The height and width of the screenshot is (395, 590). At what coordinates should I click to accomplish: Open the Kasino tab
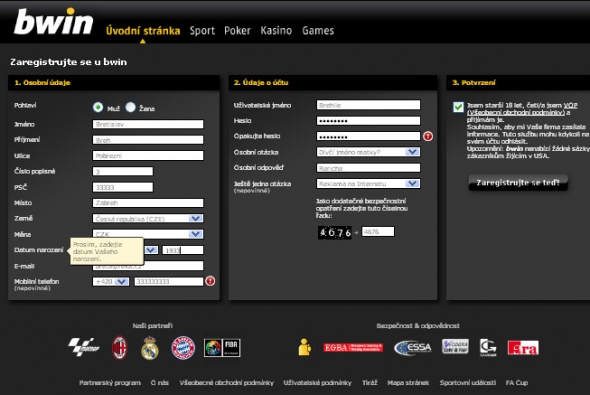[x=276, y=30]
